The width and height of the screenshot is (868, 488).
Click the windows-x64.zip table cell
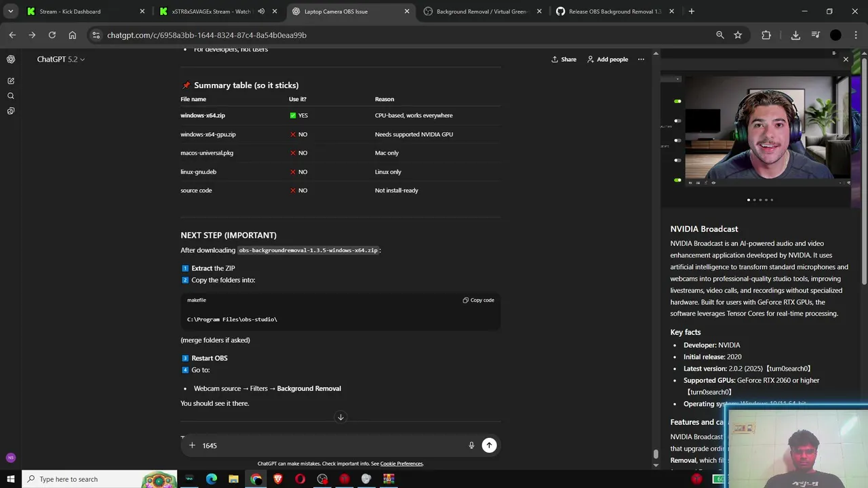coord(203,115)
